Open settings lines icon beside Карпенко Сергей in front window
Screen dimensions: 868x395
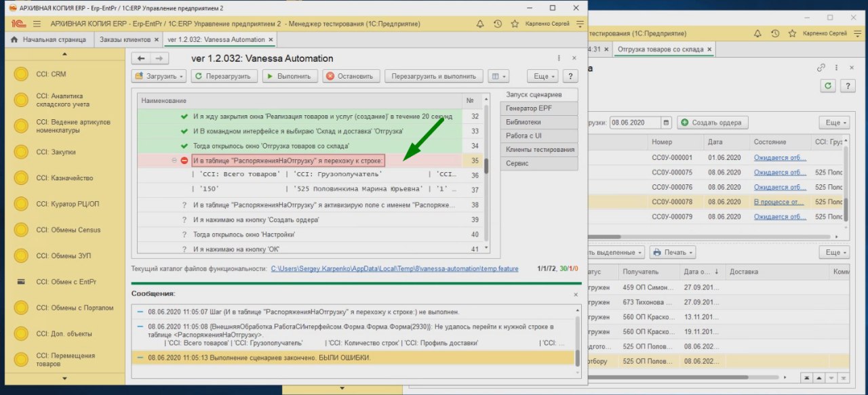point(579,24)
